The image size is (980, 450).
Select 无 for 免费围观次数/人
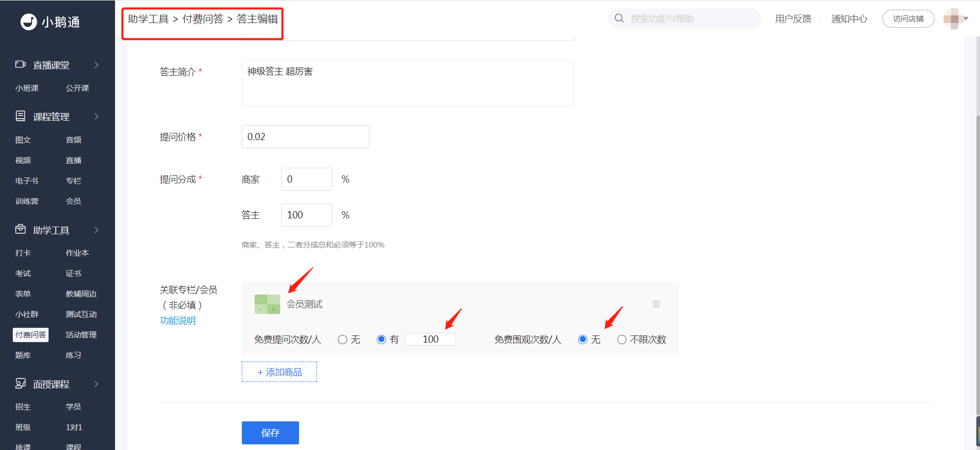pyautogui.click(x=583, y=340)
